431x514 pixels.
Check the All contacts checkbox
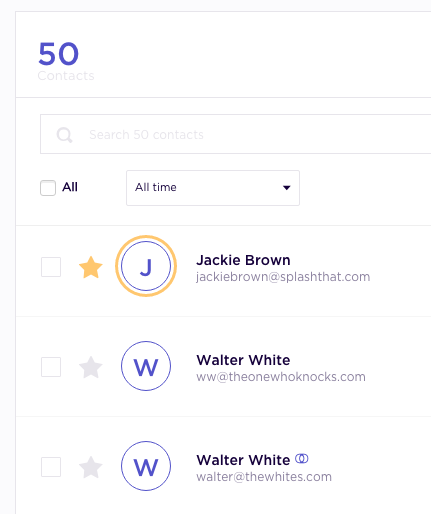click(48, 188)
